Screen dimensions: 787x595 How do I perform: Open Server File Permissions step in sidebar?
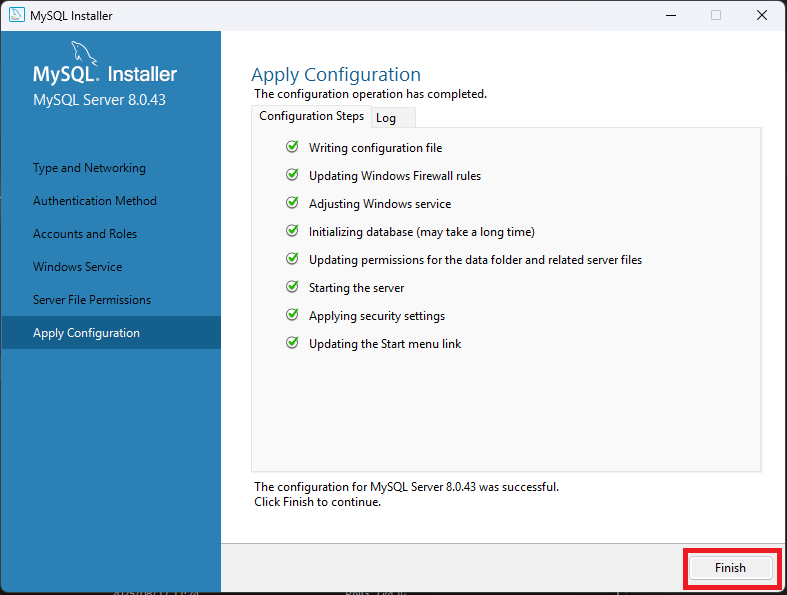(92, 300)
